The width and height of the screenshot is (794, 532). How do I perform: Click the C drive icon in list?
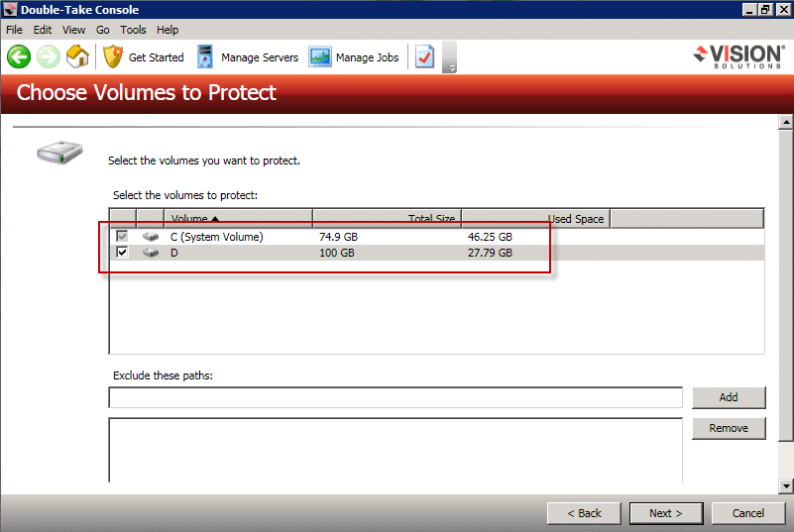[x=150, y=237]
